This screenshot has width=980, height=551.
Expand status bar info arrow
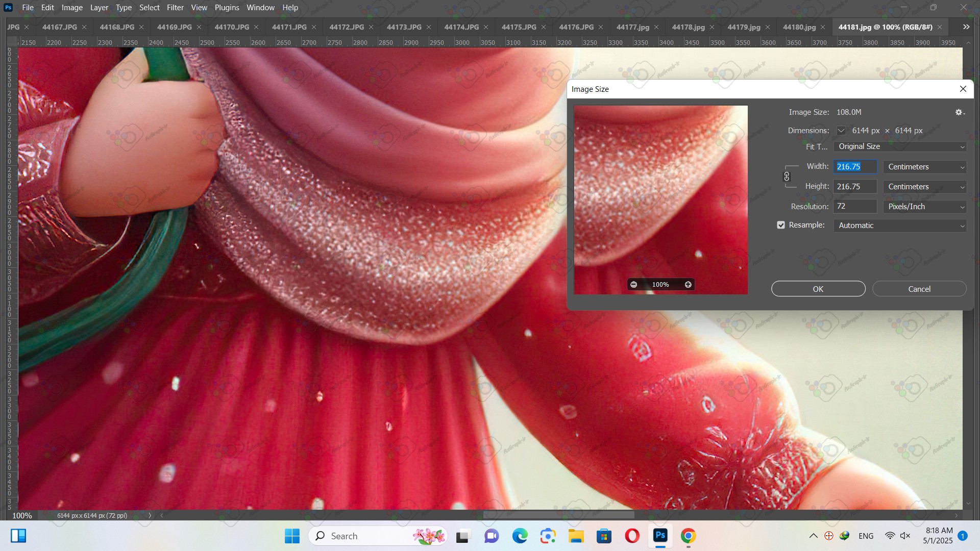[x=150, y=515]
